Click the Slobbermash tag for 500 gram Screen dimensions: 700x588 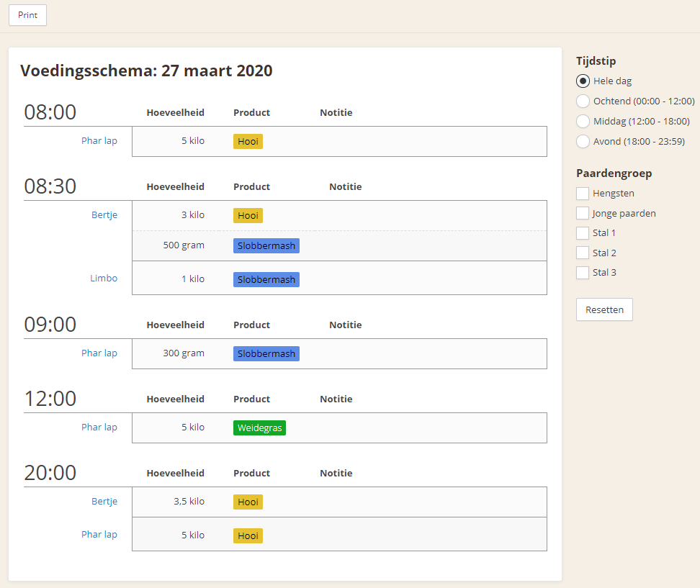tap(266, 246)
